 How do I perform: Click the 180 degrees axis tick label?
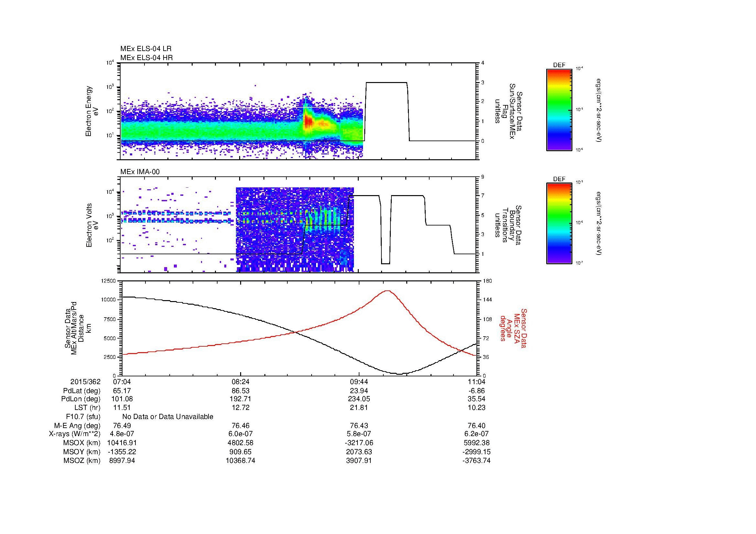(488, 281)
